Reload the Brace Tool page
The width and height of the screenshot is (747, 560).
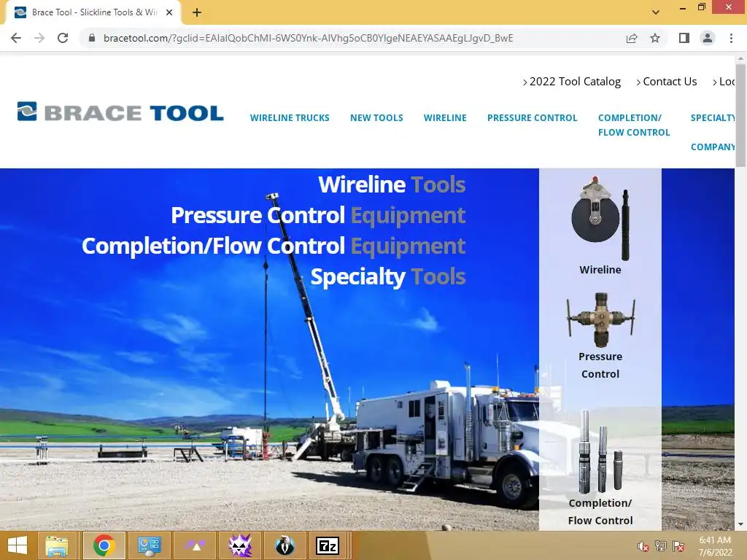63,38
